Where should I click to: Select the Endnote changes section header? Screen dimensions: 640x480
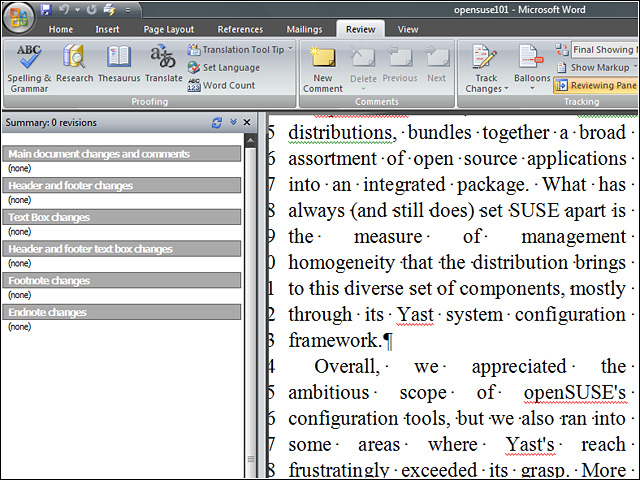[x=122, y=312]
